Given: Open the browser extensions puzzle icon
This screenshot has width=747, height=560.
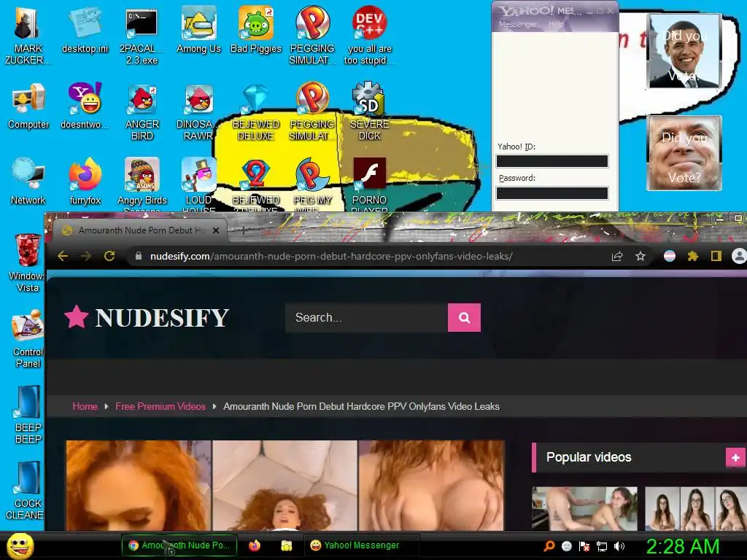Looking at the screenshot, I should (693, 256).
